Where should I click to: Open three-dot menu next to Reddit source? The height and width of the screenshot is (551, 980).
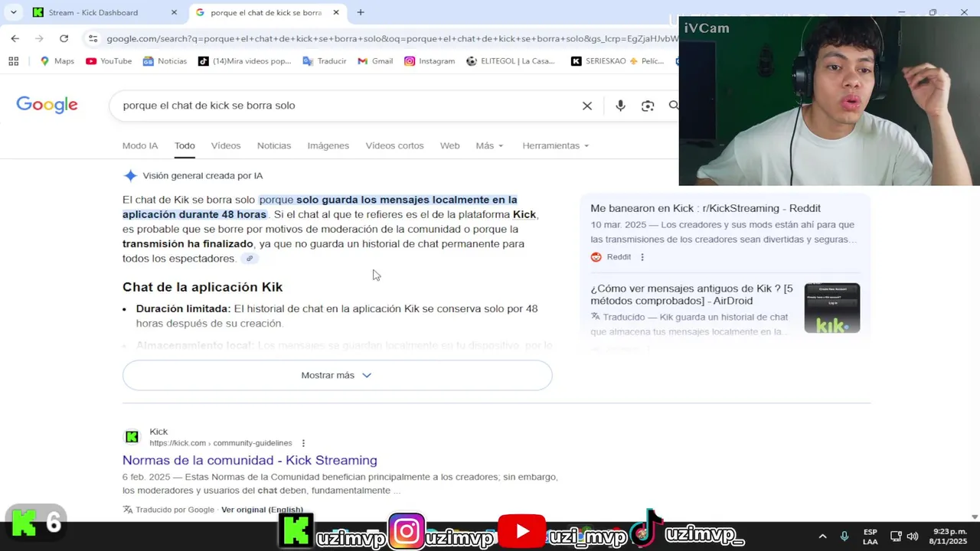tap(642, 257)
